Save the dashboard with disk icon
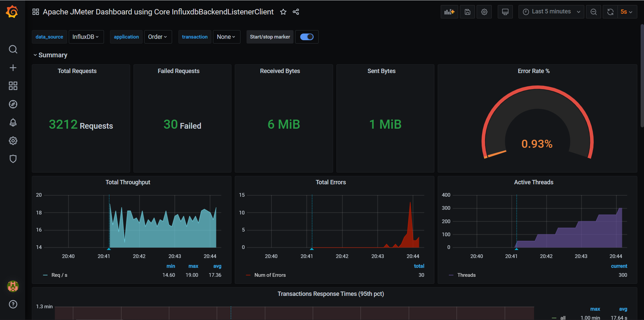644x320 pixels. [467, 12]
